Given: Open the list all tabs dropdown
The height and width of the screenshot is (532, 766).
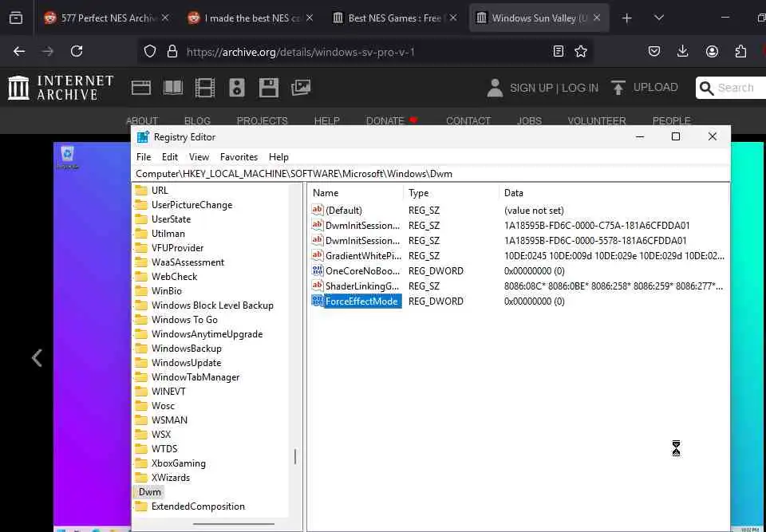Looking at the screenshot, I should [659, 18].
